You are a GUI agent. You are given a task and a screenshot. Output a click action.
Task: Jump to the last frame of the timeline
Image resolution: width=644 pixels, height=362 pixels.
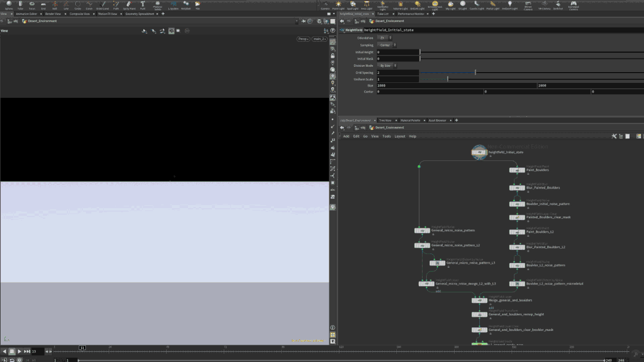[27, 351]
